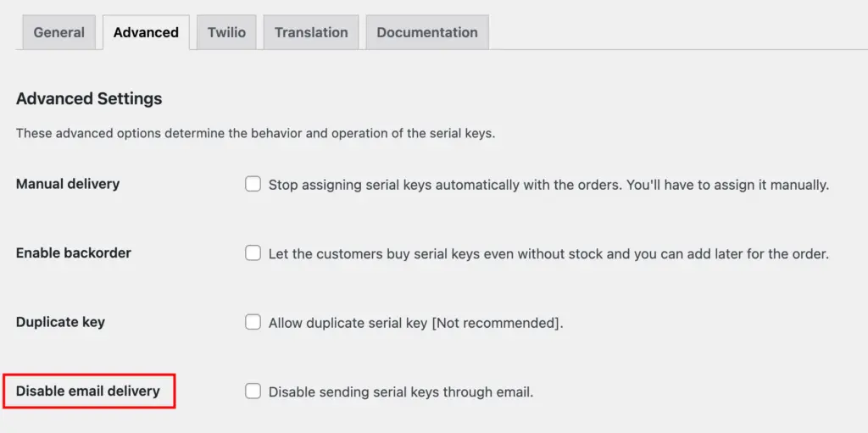Go to the Translation tab
This screenshot has width=868, height=433.
coord(311,33)
